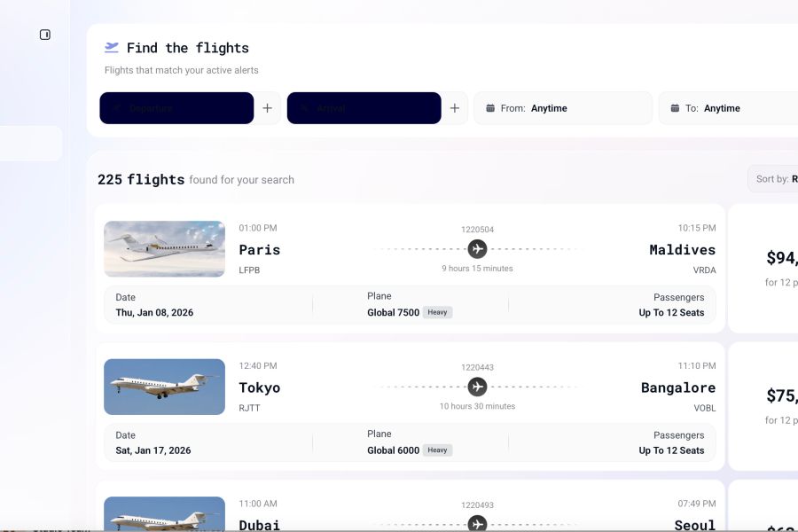The height and width of the screenshot is (532, 798).
Task: Open the From: Anytime date picker
Action: (562, 108)
